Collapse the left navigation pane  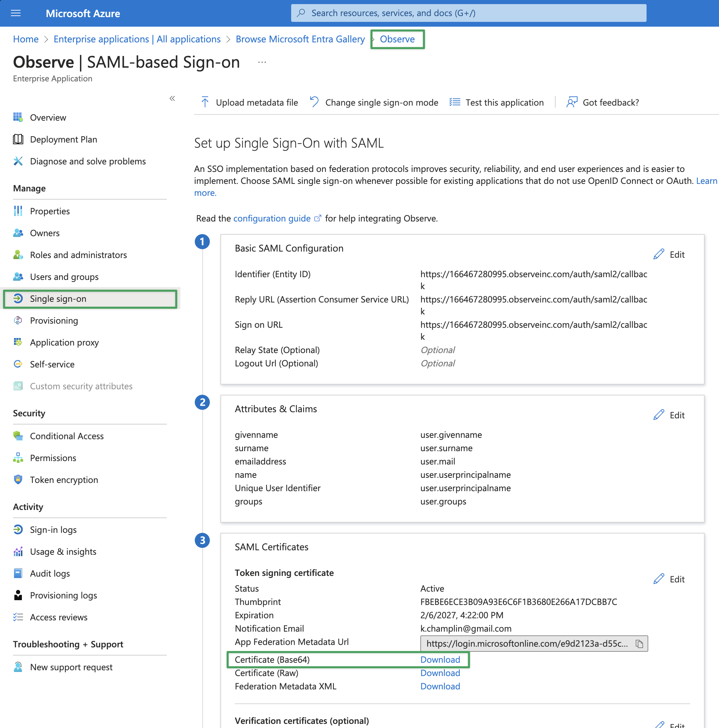[x=172, y=98]
